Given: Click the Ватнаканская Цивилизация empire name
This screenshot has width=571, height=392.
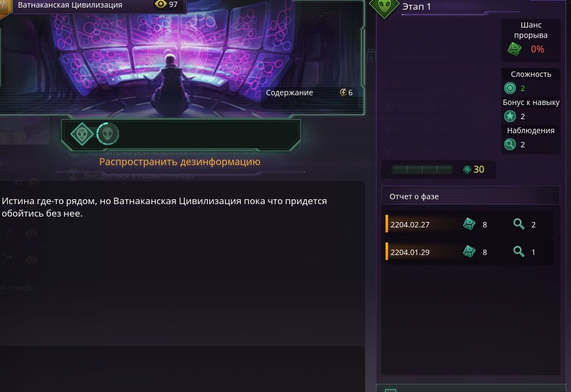Looking at the screenshot, I should 70,5.
